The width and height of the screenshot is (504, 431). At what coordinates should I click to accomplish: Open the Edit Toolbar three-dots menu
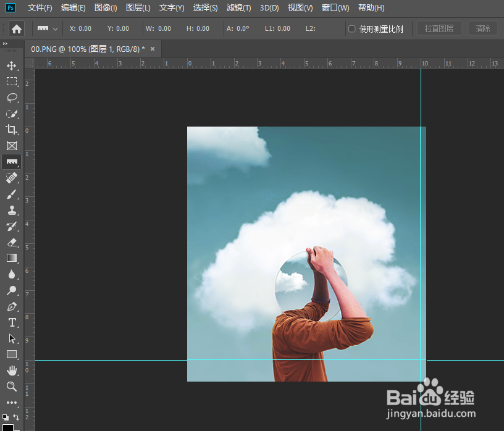[12, 403]
